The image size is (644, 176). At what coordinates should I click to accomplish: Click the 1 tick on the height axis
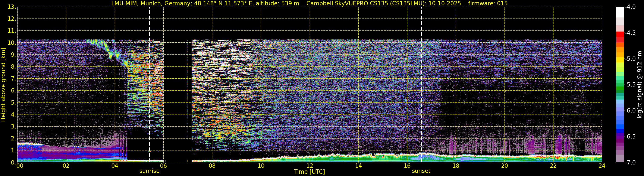coord(13,151)
